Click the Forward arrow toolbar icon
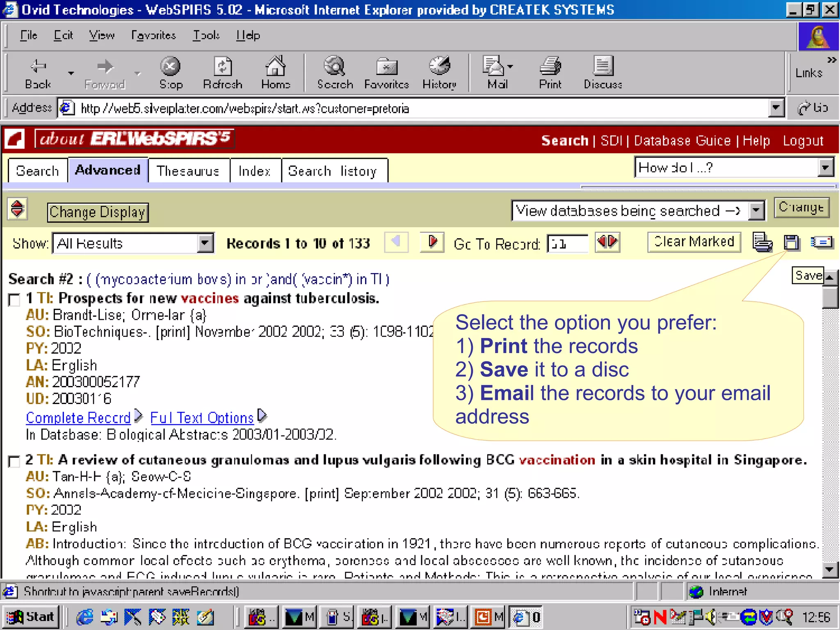The height and width of the screenshot is (630, 840). (x=105, y=66)
